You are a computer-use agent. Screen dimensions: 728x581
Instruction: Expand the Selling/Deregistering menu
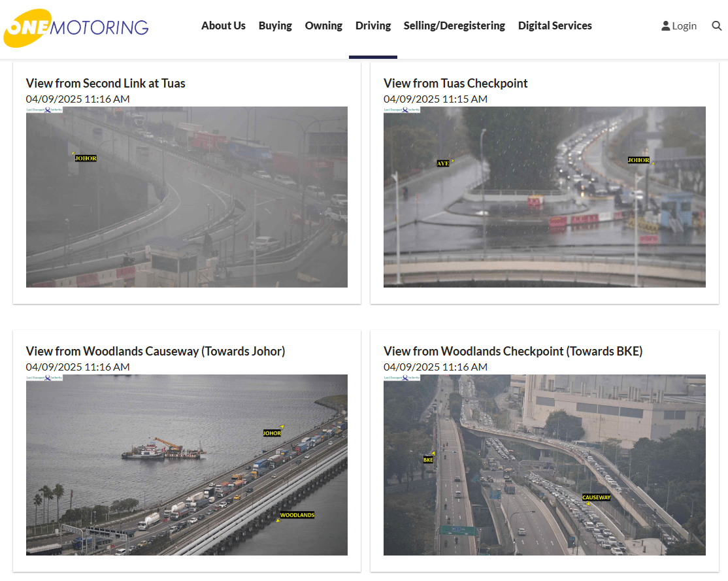454,25
